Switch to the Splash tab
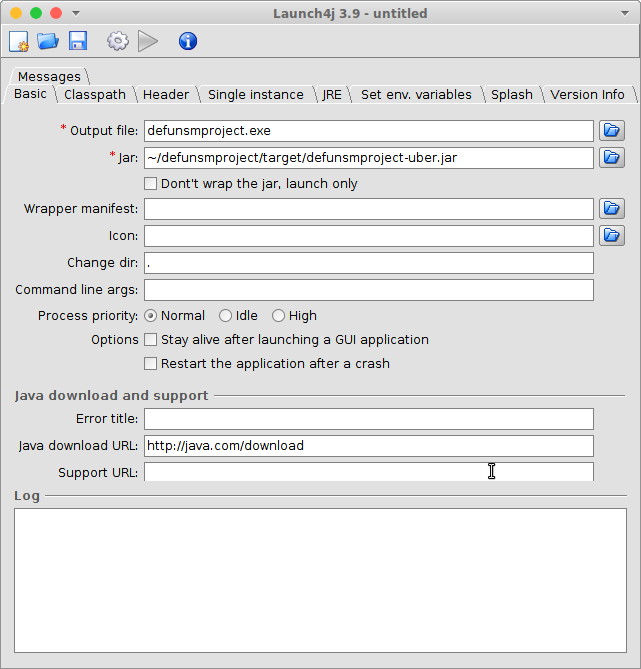 [512, 94]
